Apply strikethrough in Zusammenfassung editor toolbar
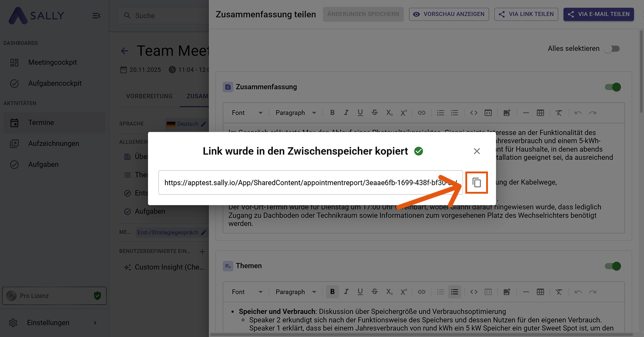The image size is (644, 337). (x=374, y=113)
